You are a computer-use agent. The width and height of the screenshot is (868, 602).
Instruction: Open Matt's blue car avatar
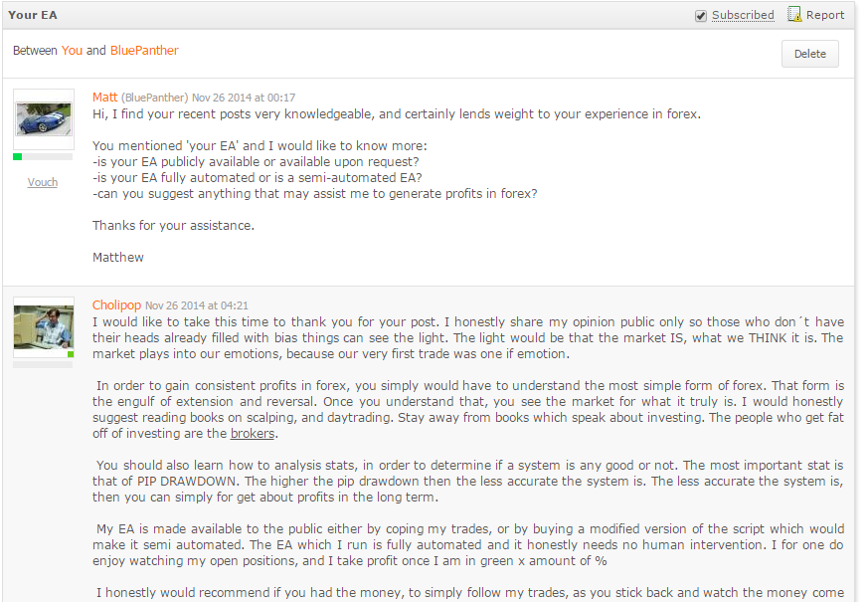click(x=44, y=119)
